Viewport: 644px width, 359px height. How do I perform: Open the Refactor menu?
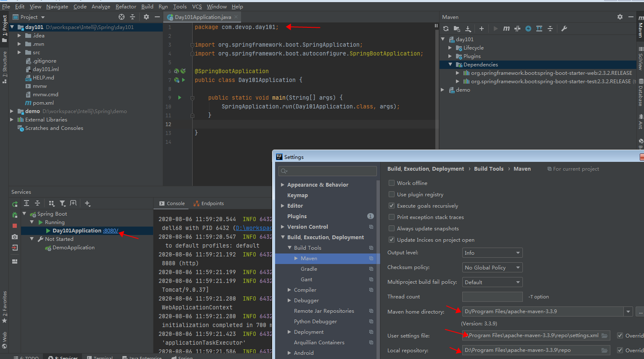126,6
